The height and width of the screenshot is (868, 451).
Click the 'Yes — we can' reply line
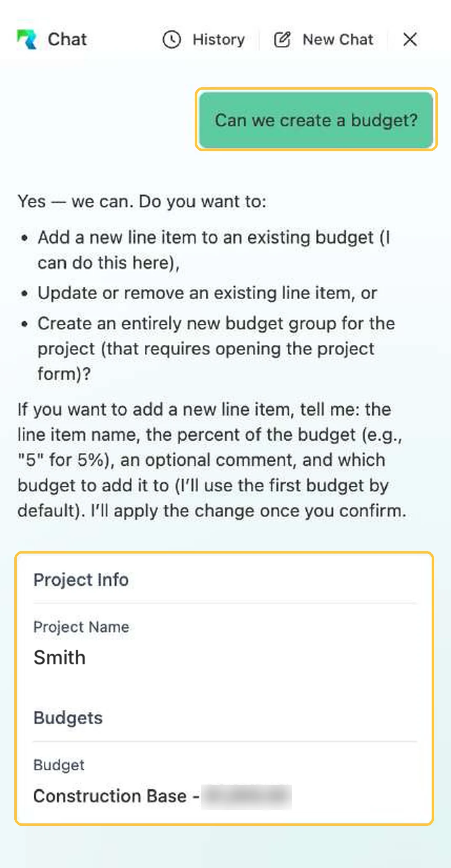[x=142, y=201]
